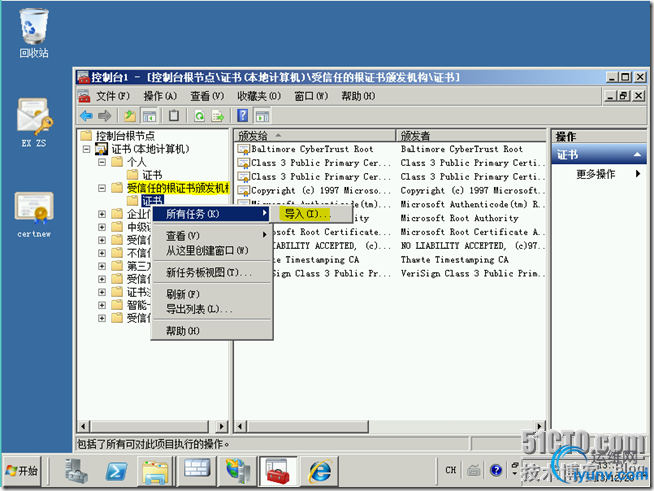Select NO LIABILITY ACCEPTED issuer cell
The image size is (654, 491).
point(473,246)
